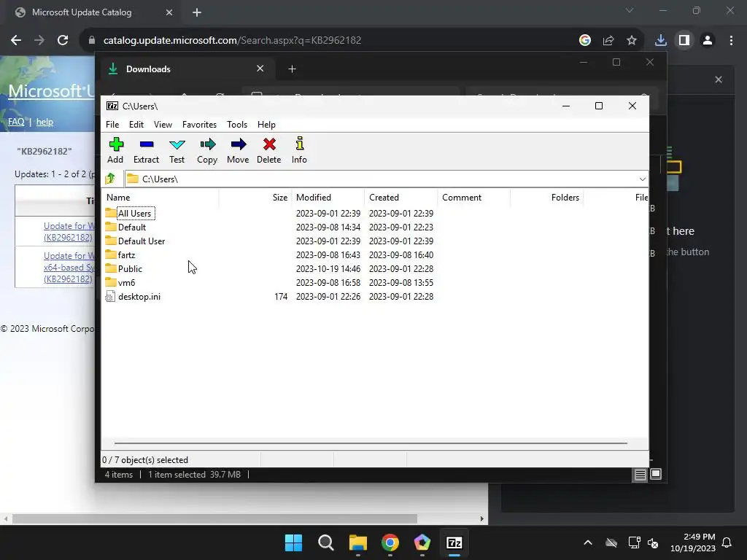Open the x64-based Update (KB2962182) link
The image size is (747, 560).
pyautogui.click(x=69, y=267)
